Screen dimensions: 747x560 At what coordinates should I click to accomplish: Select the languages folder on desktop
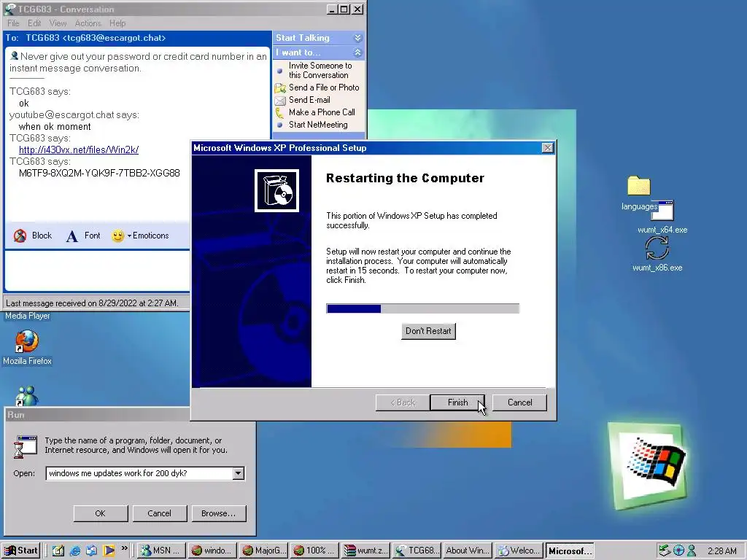coord(639,186)
